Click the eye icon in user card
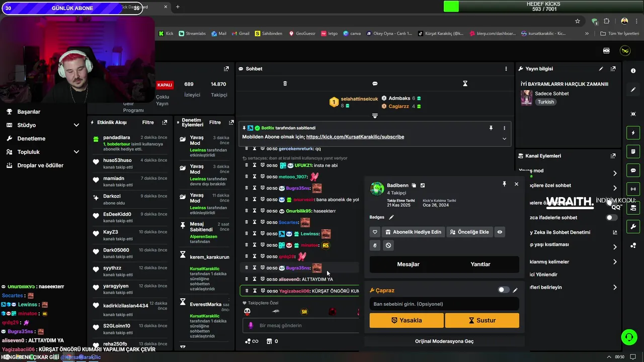 [x=500, y=232]
